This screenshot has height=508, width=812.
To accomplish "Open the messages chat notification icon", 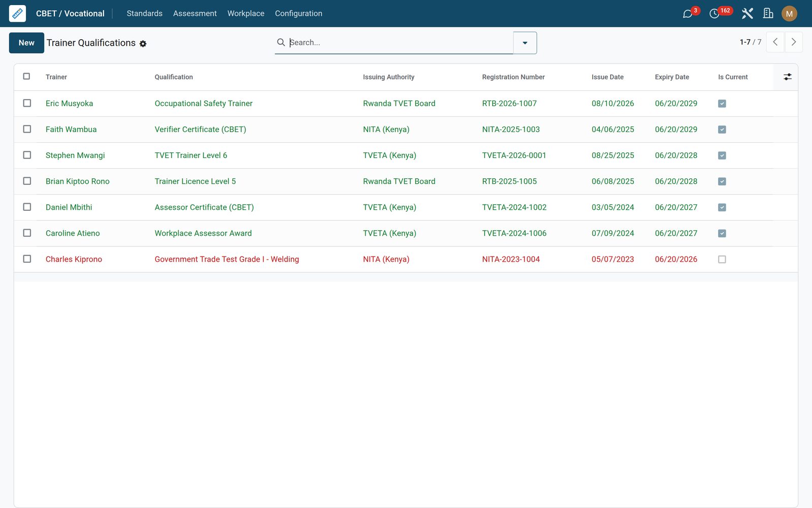I will point(688,14).
